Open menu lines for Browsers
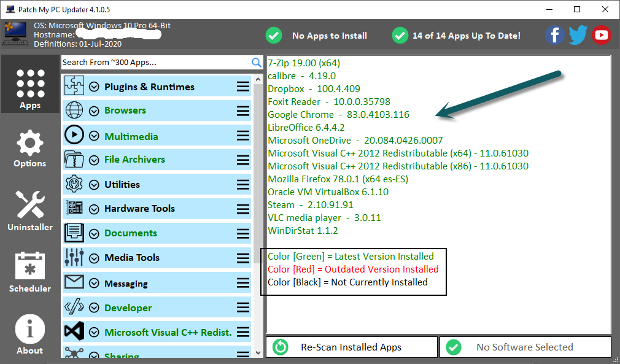This screenshot has width=620, height=364. tap(243, 111)
